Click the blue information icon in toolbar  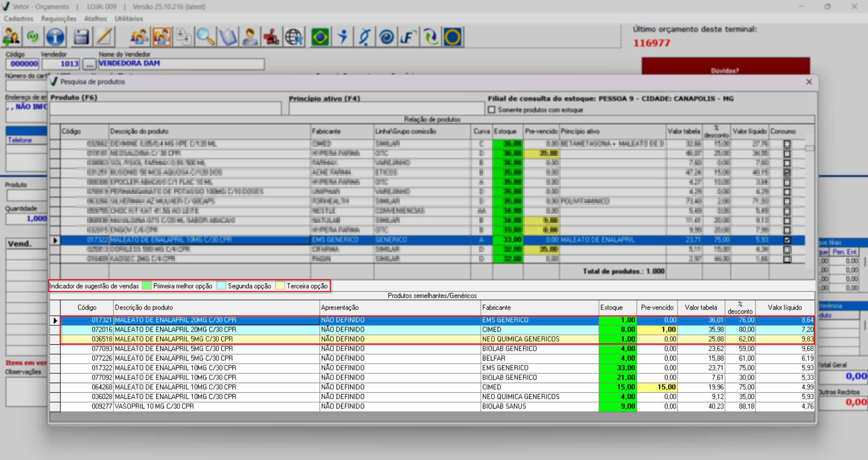[x=55, y=37]
